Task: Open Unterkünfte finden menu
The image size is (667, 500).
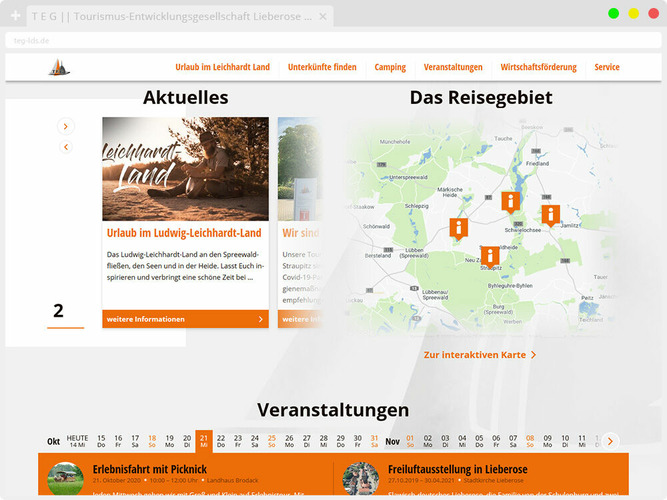Action: 321,67
